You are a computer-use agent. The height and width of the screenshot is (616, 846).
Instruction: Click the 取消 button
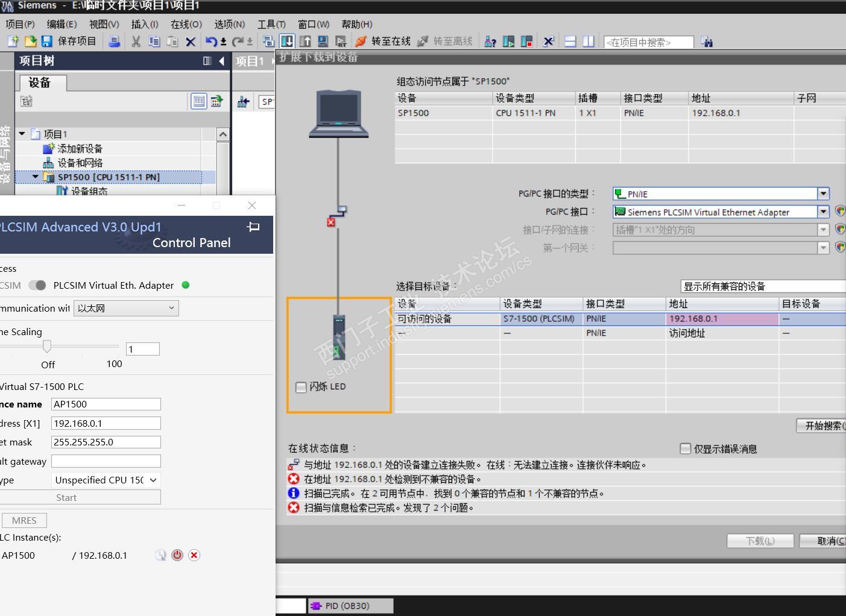(823, 541)
